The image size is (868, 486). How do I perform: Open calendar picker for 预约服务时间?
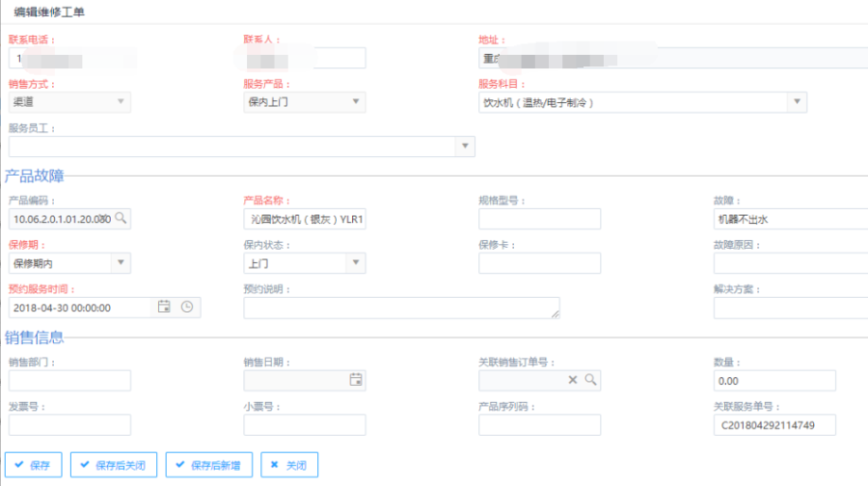tap(164, 308)
